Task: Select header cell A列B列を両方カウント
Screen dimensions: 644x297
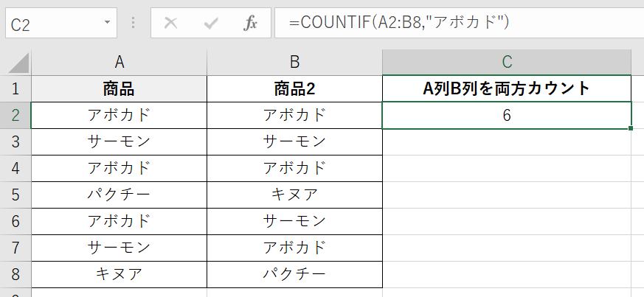Action: pos(507,89)
